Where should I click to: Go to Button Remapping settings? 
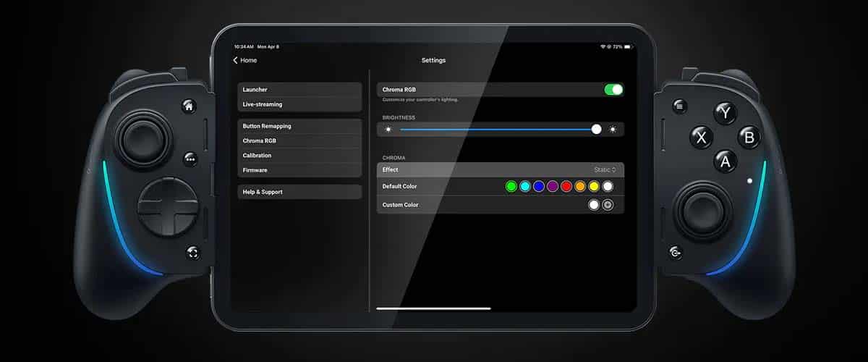click(299, 126)
